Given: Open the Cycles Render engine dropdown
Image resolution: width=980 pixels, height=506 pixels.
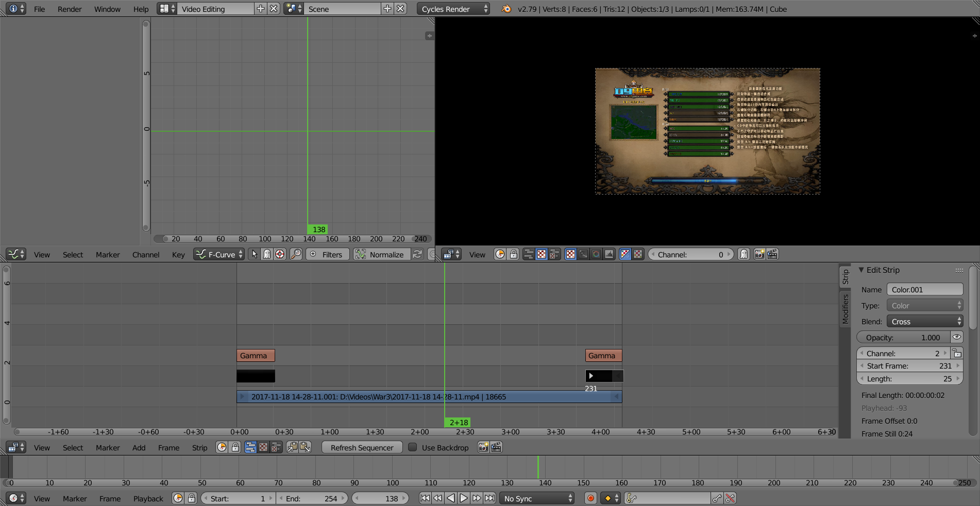Looking at the screenshot, I should pos(453,9).
